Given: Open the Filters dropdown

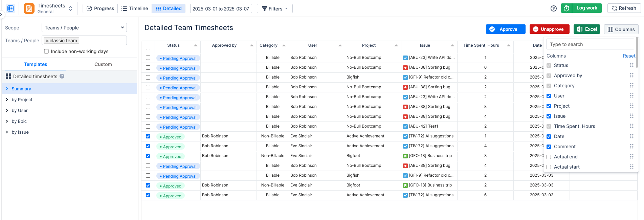Looking at the screenshot, I should [x=275, y=8].
